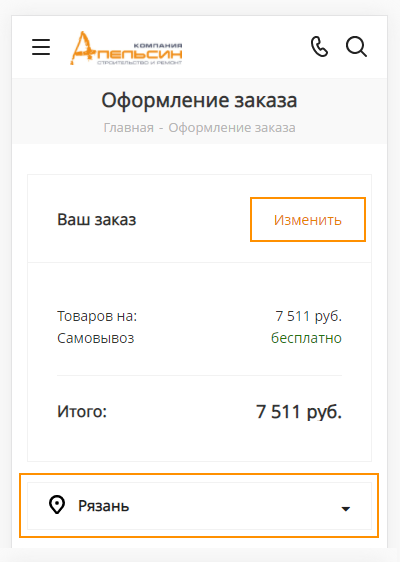Open search via magnifier icon
Screen dimensions: 400x562
[356, 47]
